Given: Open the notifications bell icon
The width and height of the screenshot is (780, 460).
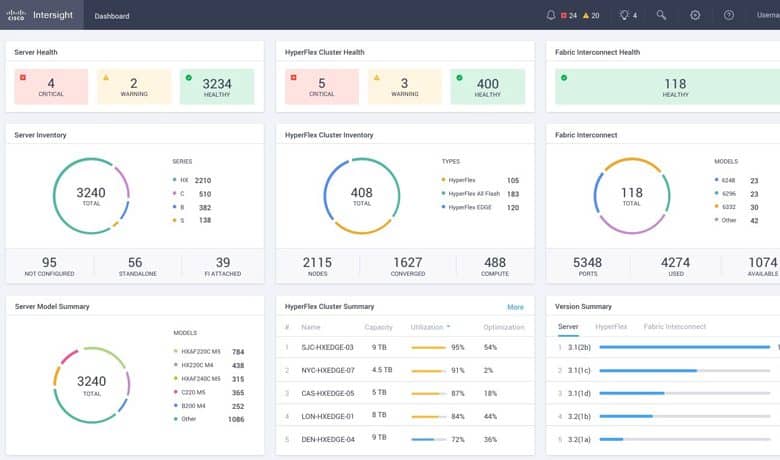Looking at the screenshot, I should pyautogui.click(x=551, y=15).
